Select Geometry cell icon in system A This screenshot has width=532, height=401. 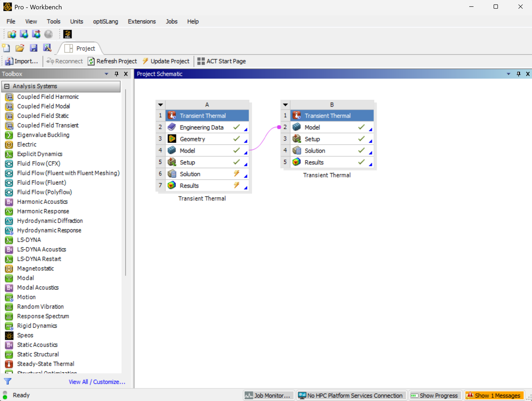coord(172,139)
